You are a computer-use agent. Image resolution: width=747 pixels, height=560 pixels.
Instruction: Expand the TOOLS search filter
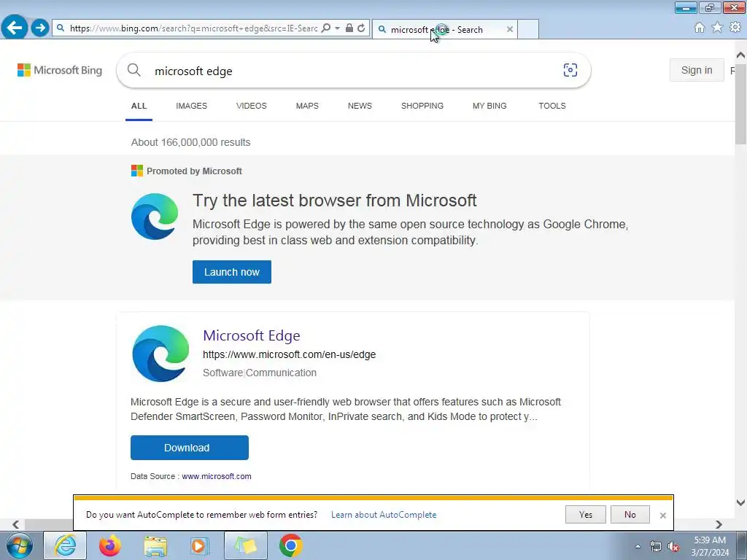point(552,106)
